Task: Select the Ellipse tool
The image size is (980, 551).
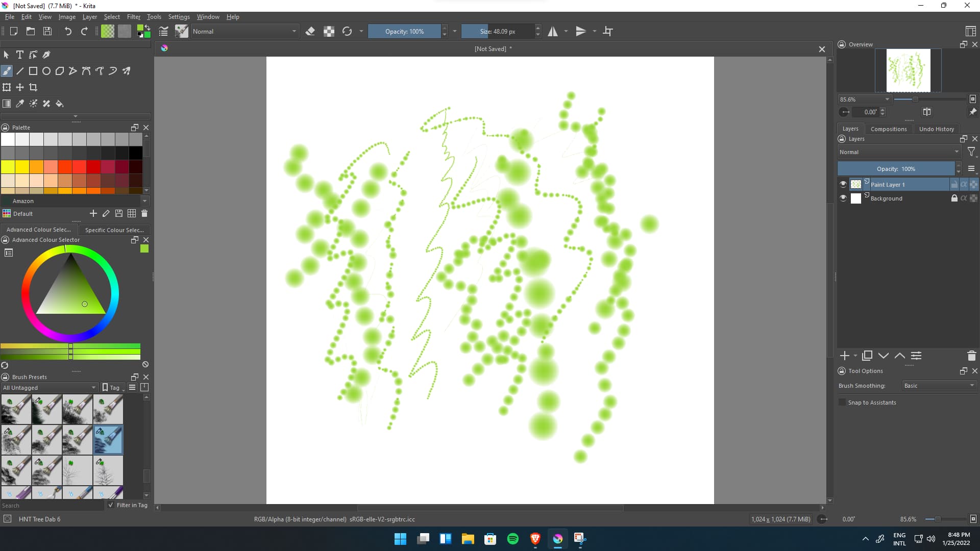Action: pyautogui.click(x=46, y=71)
